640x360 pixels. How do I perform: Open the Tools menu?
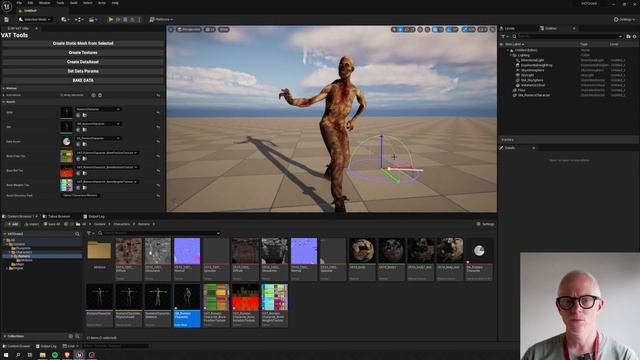(60, 3)
